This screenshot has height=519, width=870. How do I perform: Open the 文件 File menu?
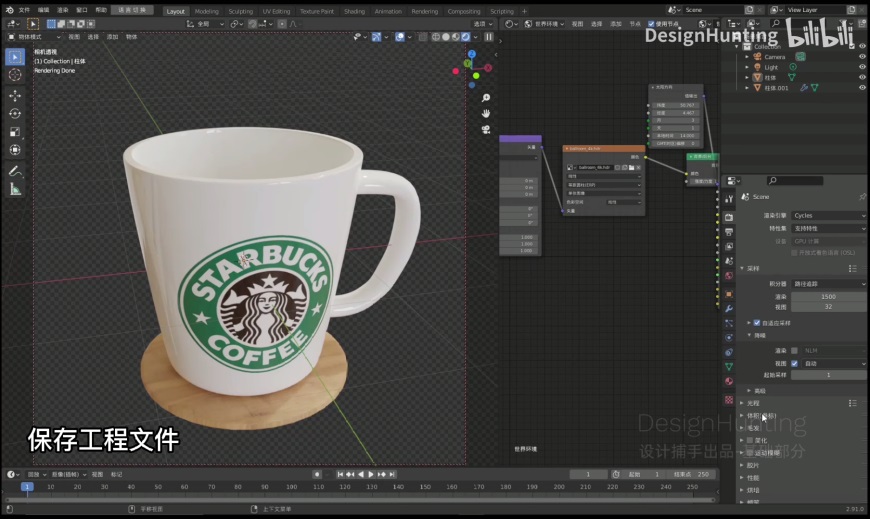pos(24,10)
